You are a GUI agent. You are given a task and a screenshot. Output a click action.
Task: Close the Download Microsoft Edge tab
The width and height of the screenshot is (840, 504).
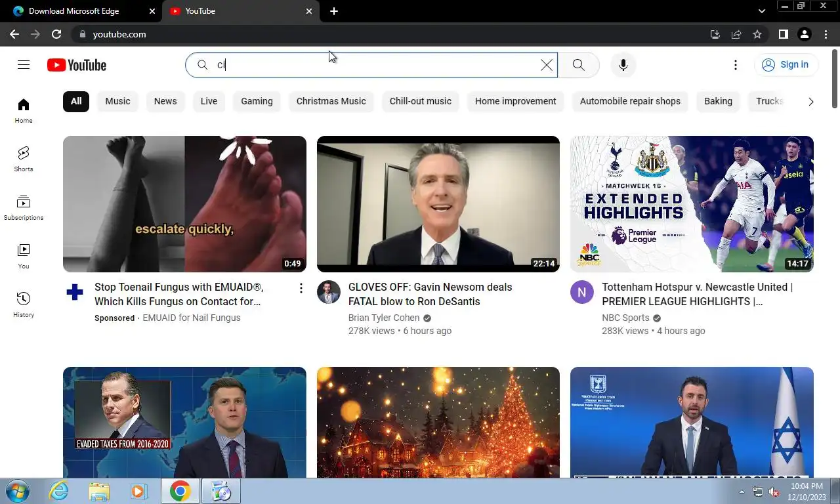(152, 11)
